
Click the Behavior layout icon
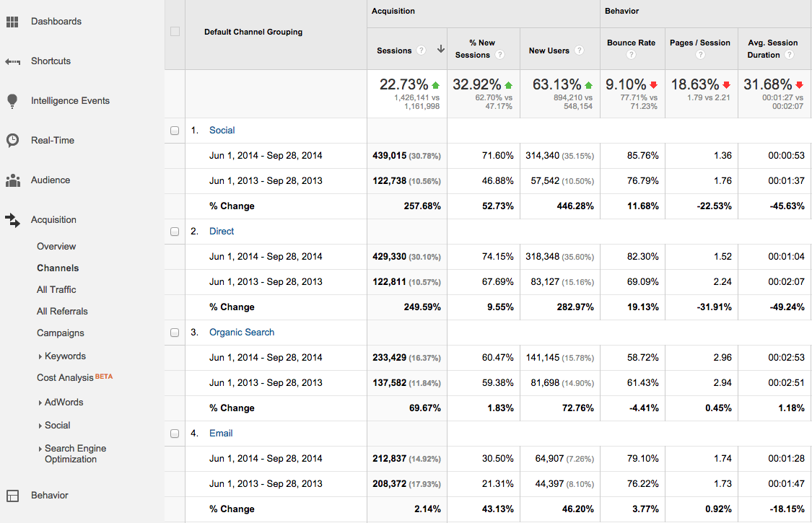12,496
